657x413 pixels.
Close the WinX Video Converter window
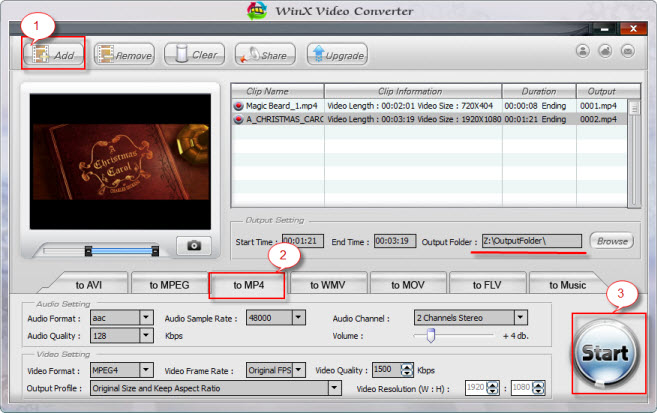click(633, 29)
